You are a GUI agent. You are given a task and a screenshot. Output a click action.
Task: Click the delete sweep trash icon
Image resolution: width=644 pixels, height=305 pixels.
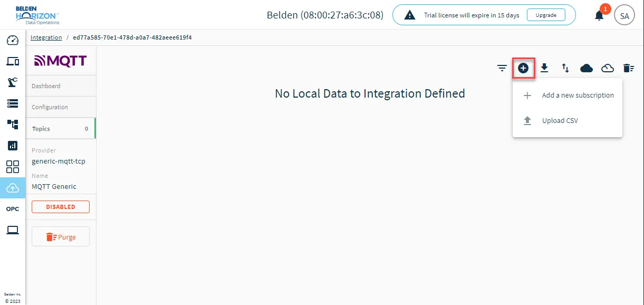click(x=628, y=68)
